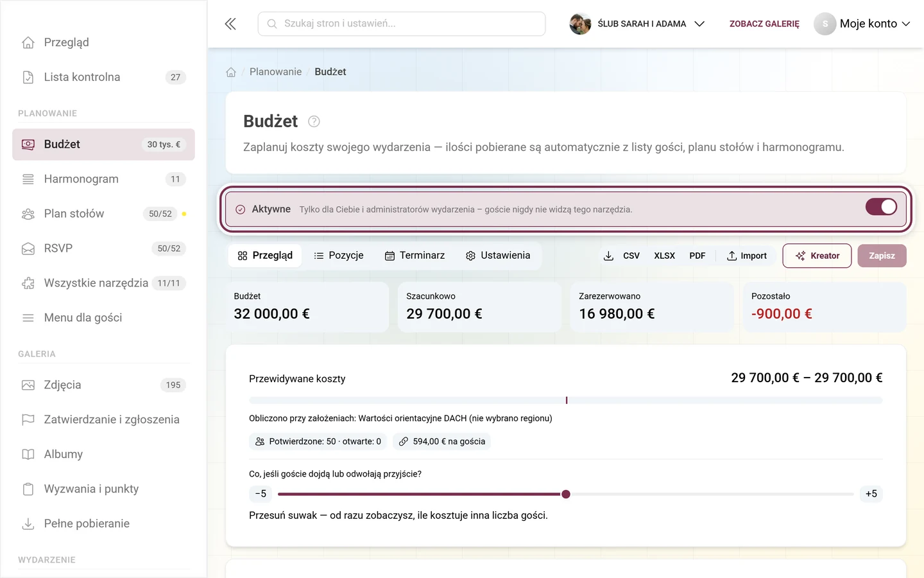Click the -5 slider minimum label
The image size is (924, 578).
261,494
